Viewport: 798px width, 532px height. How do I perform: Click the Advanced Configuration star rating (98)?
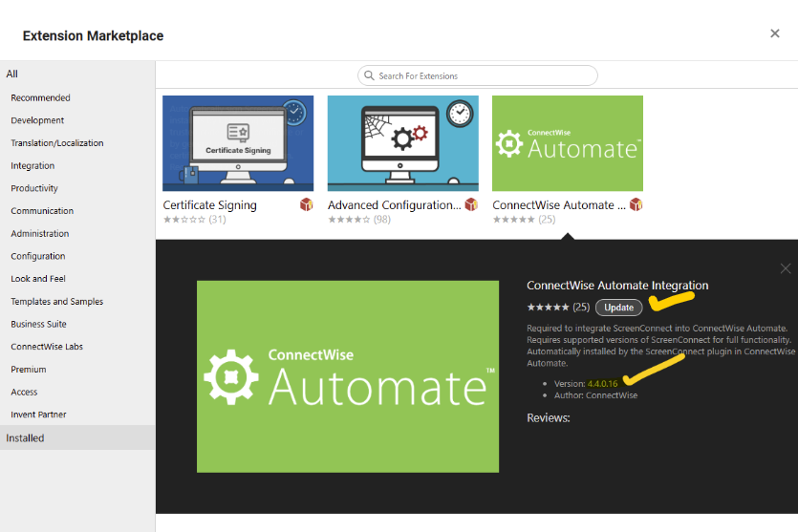[x=359, y=220]
